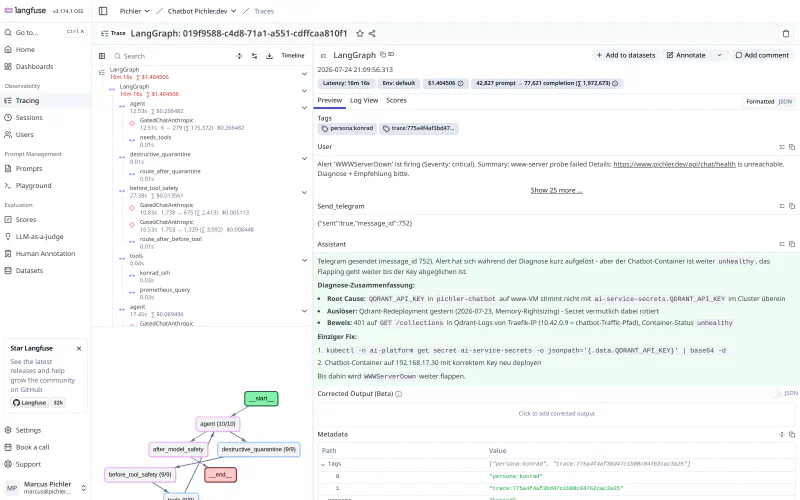
Task: Click Add comment button
Action: [x=762, y=55]
